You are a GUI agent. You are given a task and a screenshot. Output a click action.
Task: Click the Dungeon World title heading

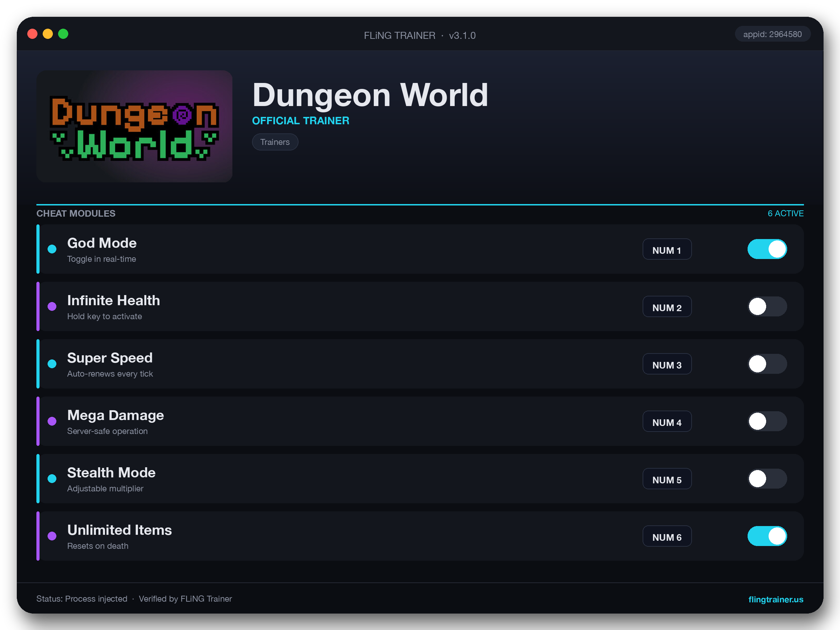click(x=370, y=95)
